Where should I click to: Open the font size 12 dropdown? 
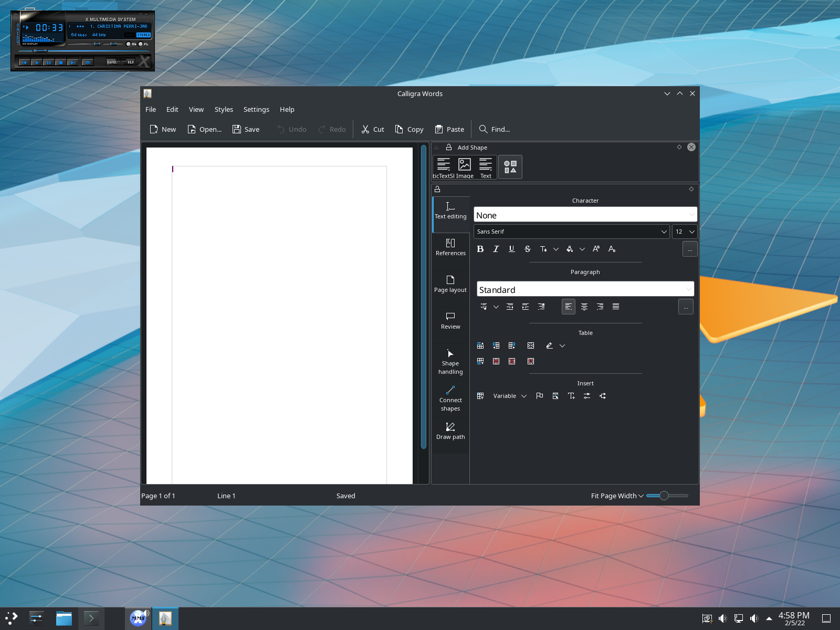685,232
